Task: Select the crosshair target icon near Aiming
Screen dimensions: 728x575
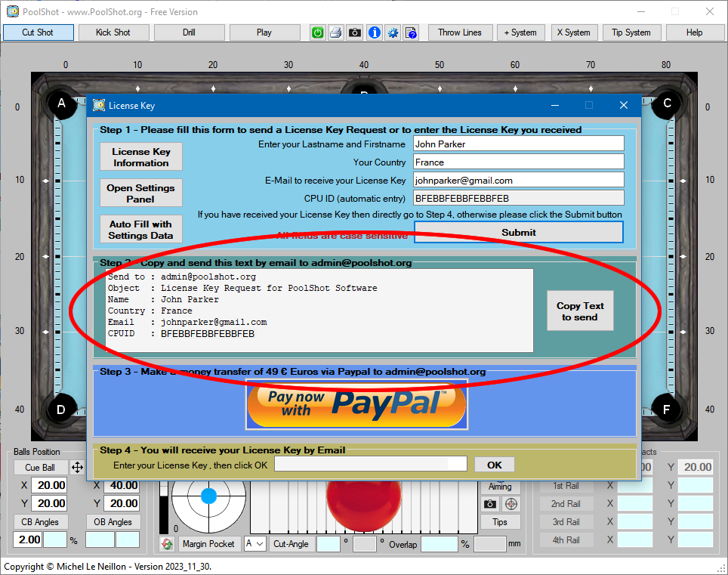Action: click(x=513, y=505)
